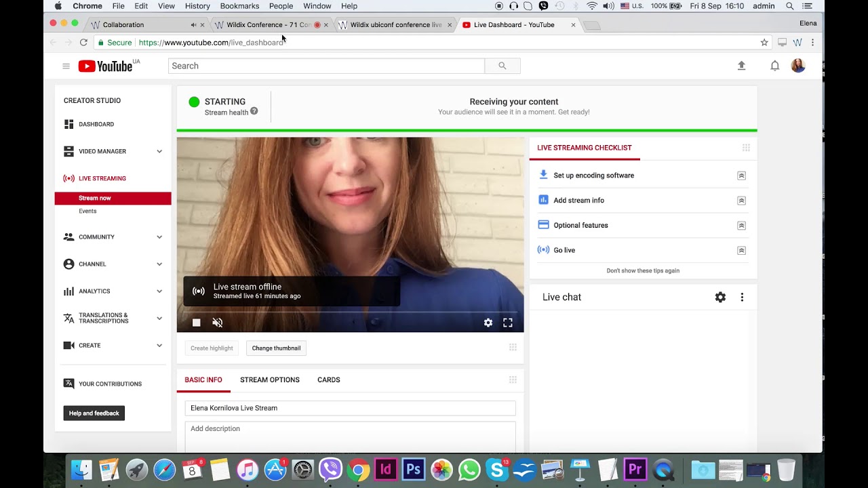
Task: Collapse the Optional features tip
Action: (x=741, y=226)
